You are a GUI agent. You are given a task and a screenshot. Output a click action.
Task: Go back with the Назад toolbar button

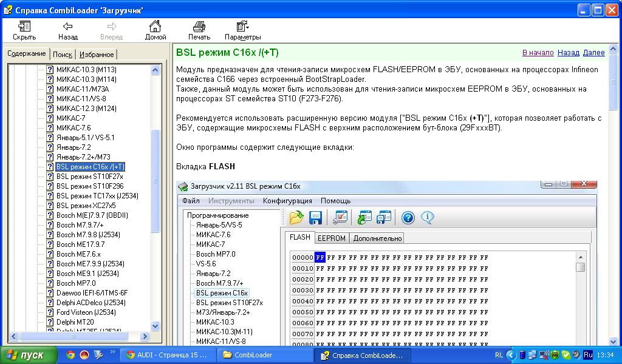[x=68, y=30]
